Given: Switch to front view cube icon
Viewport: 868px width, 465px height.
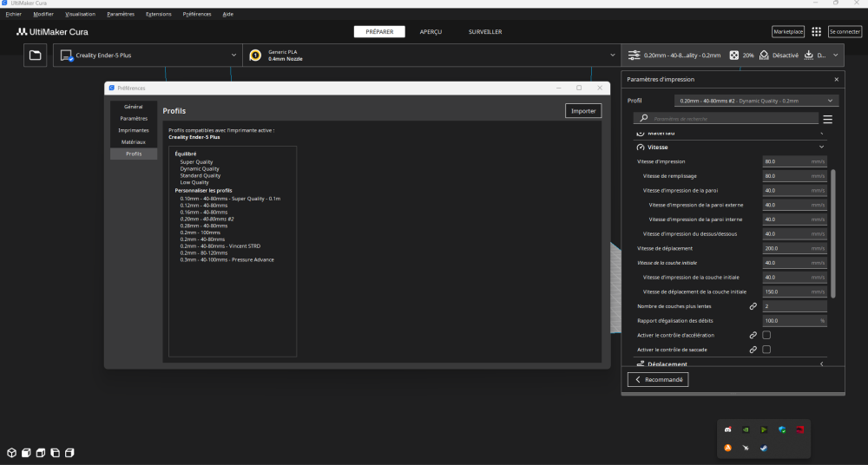Looking at the screenshot, I should 26,453.
